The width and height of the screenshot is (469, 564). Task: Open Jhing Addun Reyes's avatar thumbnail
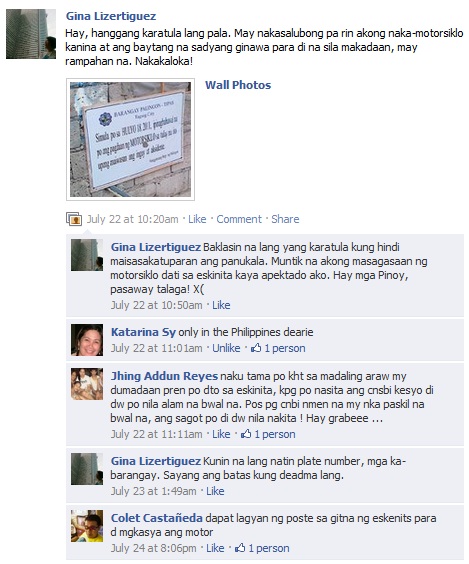[87, 384]
